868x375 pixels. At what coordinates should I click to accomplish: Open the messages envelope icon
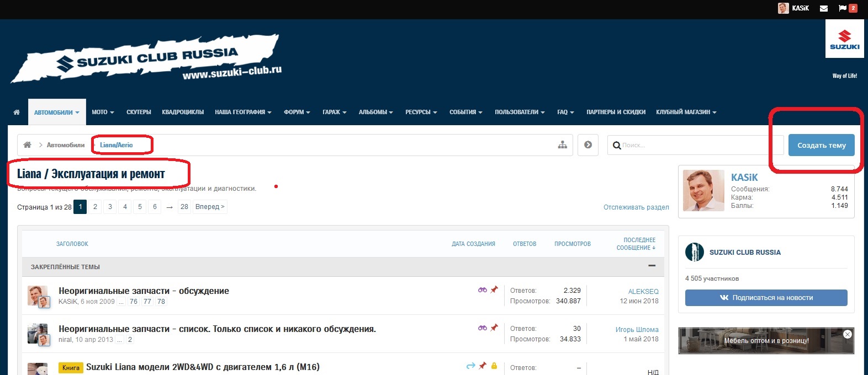click(823, 8)
